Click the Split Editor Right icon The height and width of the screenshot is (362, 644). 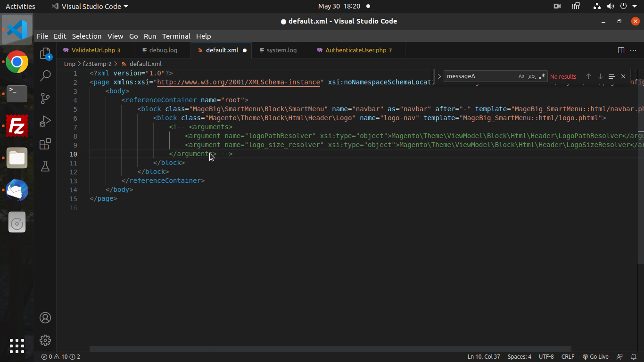click(621, 50)
